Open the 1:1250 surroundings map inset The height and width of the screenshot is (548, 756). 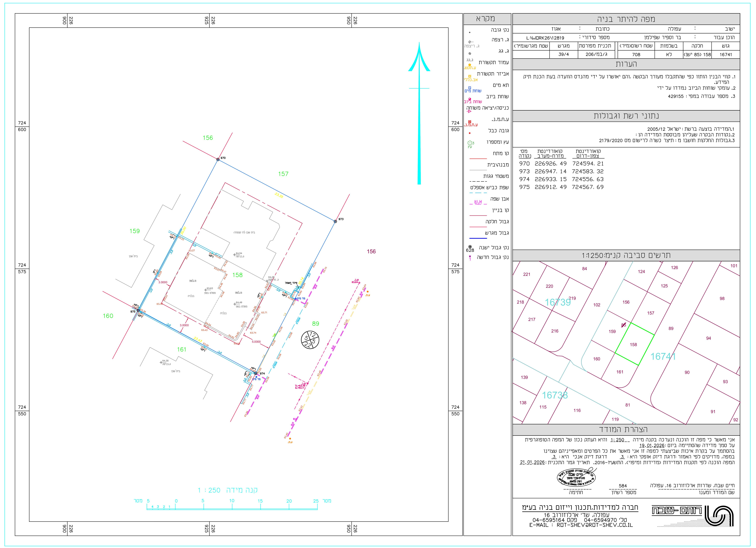point(626,343)
